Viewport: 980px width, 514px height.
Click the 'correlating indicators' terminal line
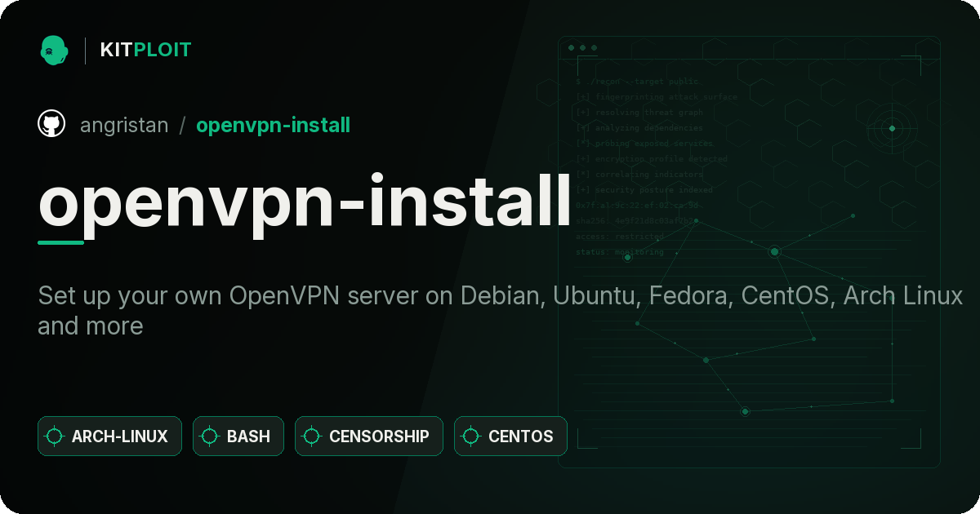[x=639, y=175]
